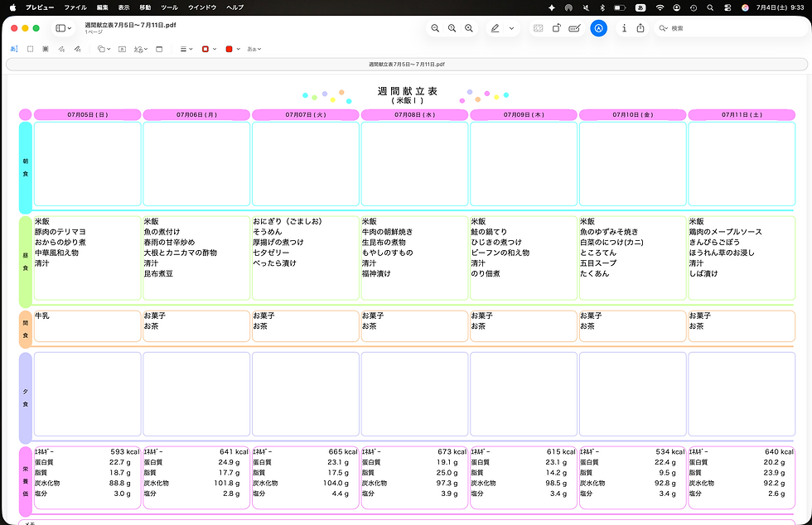Open the ウインドウ menu
The height and width of the screenshot is (525, 812).
point(202,7)
